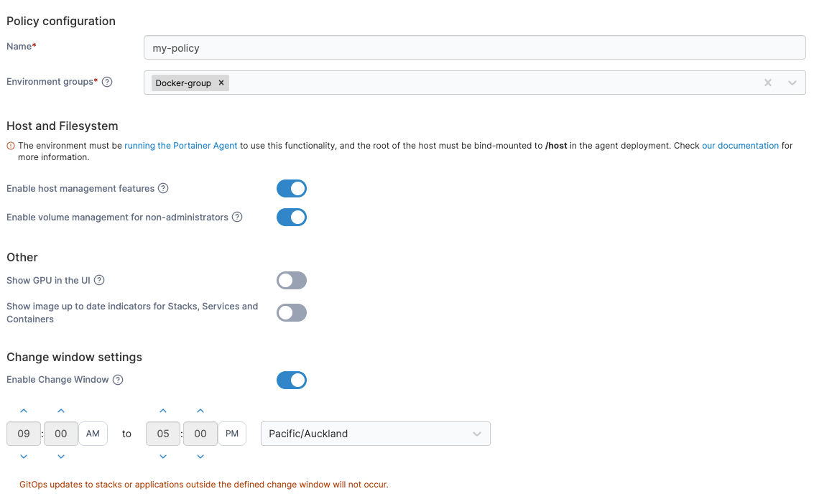Viewport: 814px width, 504px height.
Task: Toggle image up to date indicators switch
Action: click(292, 312)
